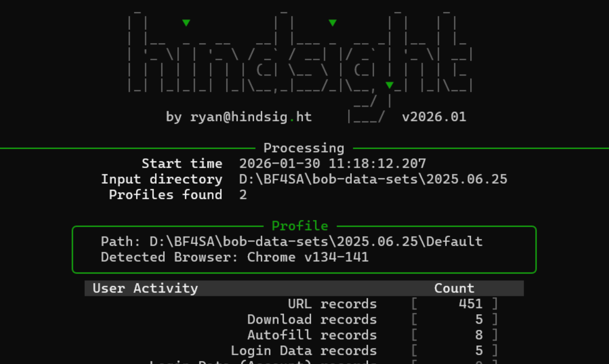Toggle the Login Data records entry
Screen dimensions: 609x364
coord(304,350)
